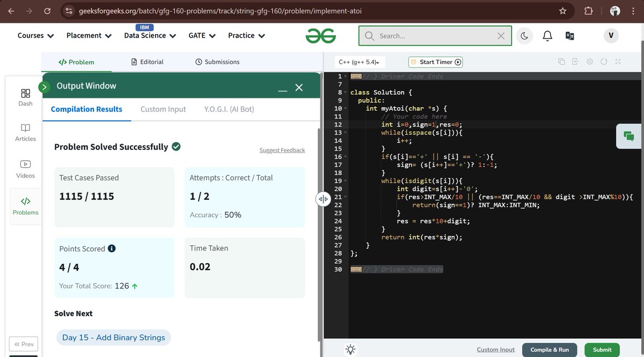Switch to the Editorial tab

148,62
